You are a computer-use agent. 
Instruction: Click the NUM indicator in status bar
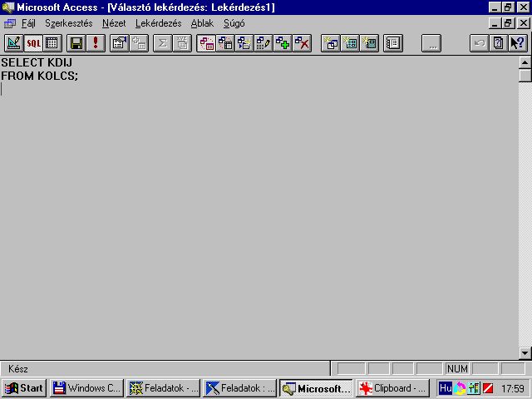tap(457, 369)
